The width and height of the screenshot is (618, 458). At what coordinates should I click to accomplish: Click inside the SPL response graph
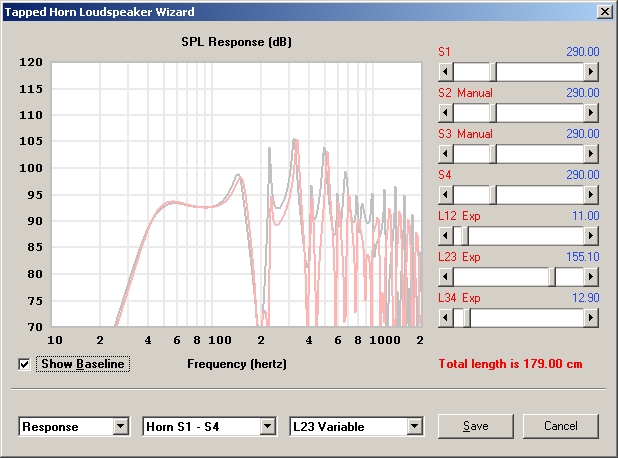point(236,194)
